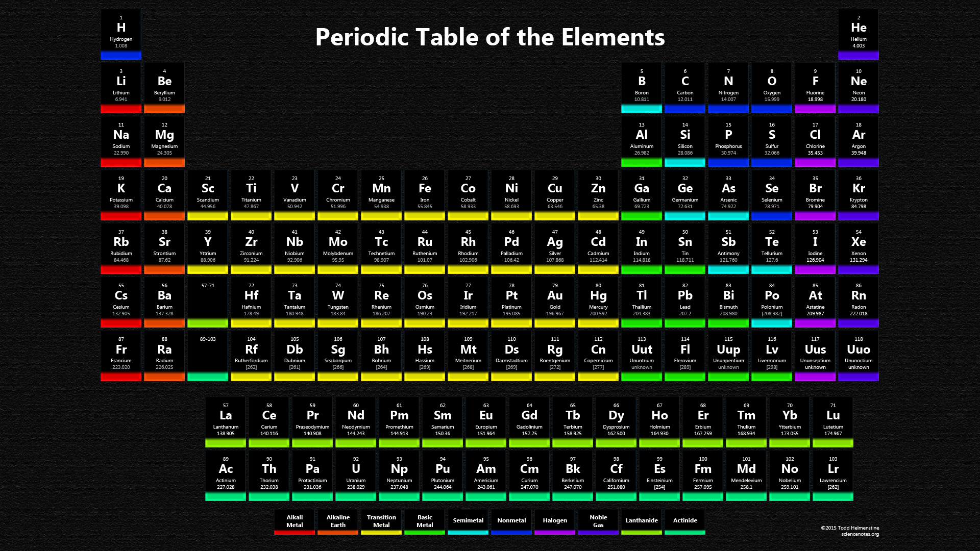Select Neon in the noble gas column
Image resolution: width=980 pixels, height=551 pixels.
coord(859,87)
